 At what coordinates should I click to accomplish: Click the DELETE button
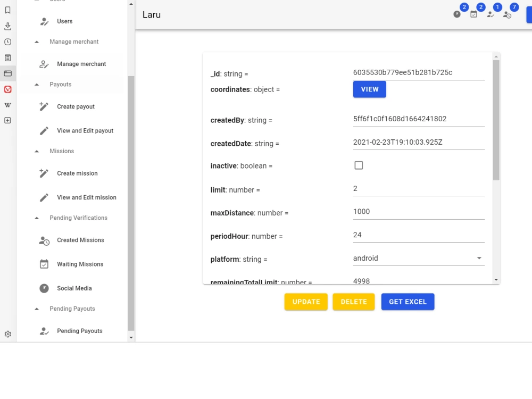click(x=354, y=302)
